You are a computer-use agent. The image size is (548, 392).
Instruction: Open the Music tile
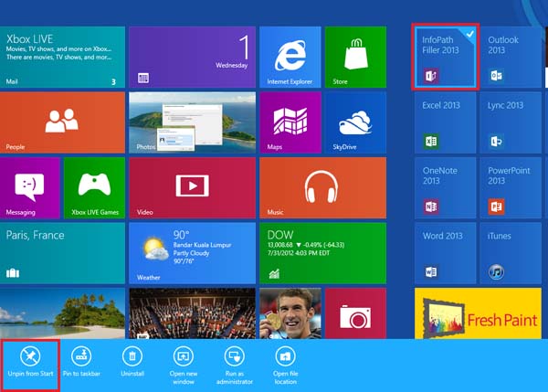[323, 188]
